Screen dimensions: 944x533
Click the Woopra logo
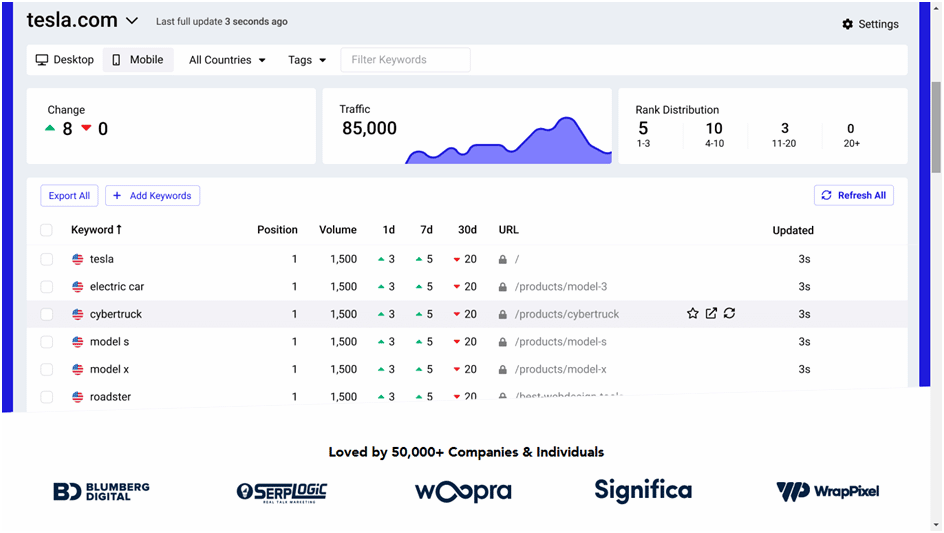[x=463, y=491]
